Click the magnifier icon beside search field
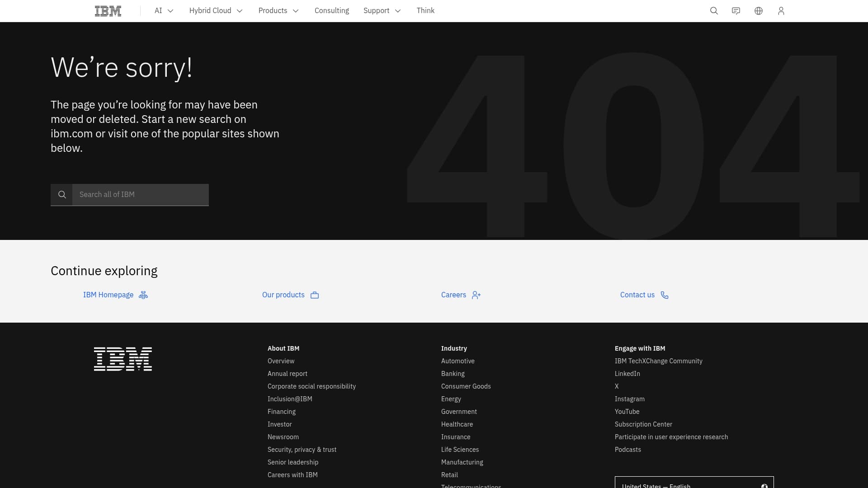The image size is (868, 488). (x=62, y=195)
